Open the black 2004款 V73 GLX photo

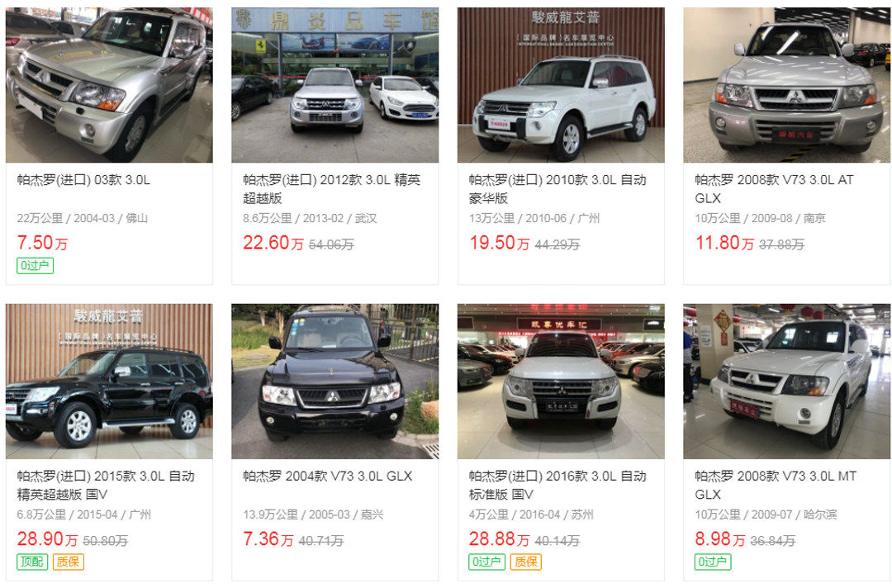335,381
